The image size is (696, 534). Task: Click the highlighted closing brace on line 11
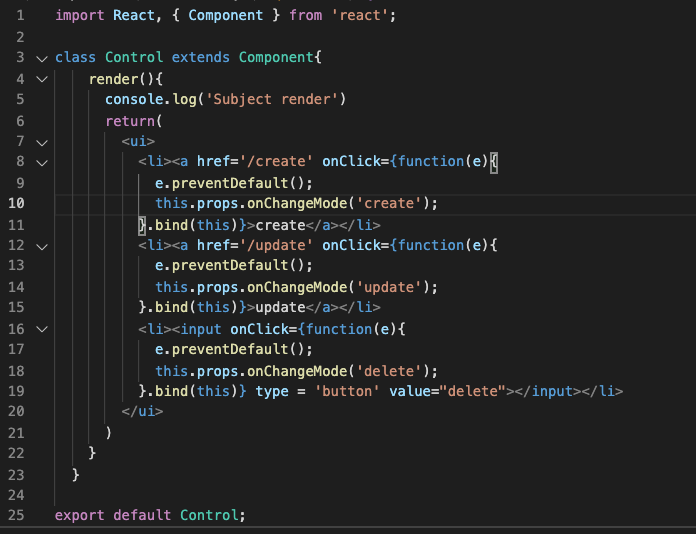click(x=142, y=225)
